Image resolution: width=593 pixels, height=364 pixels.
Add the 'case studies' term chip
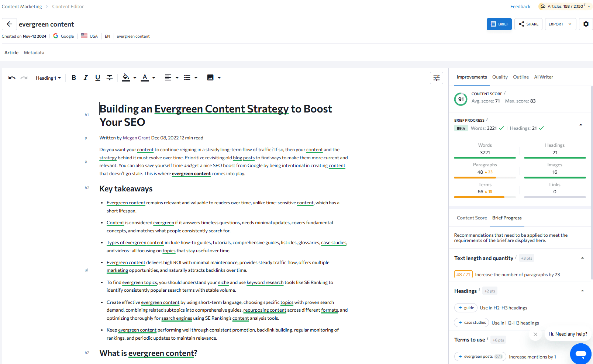(x=472, y=323)
